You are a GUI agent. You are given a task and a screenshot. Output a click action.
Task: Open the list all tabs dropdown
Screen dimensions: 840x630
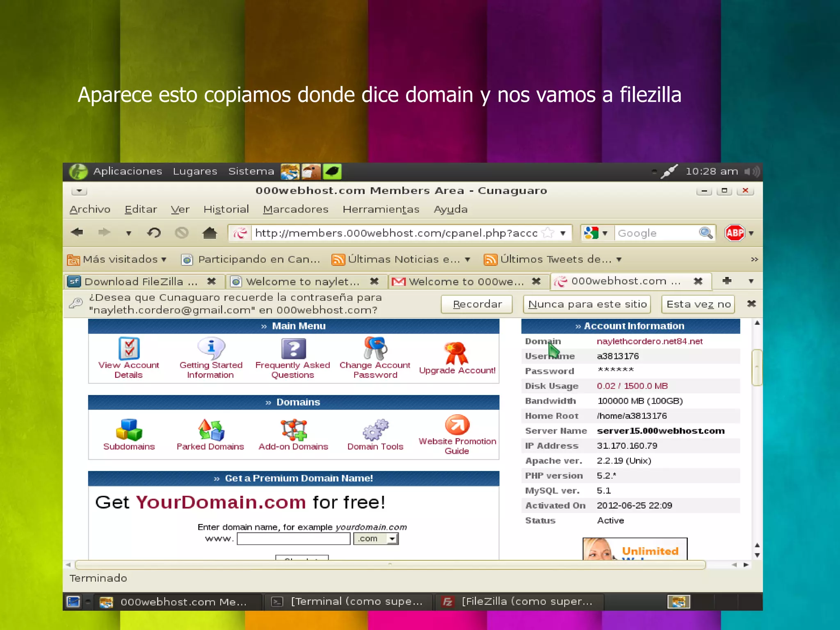[x=751, y=281]
